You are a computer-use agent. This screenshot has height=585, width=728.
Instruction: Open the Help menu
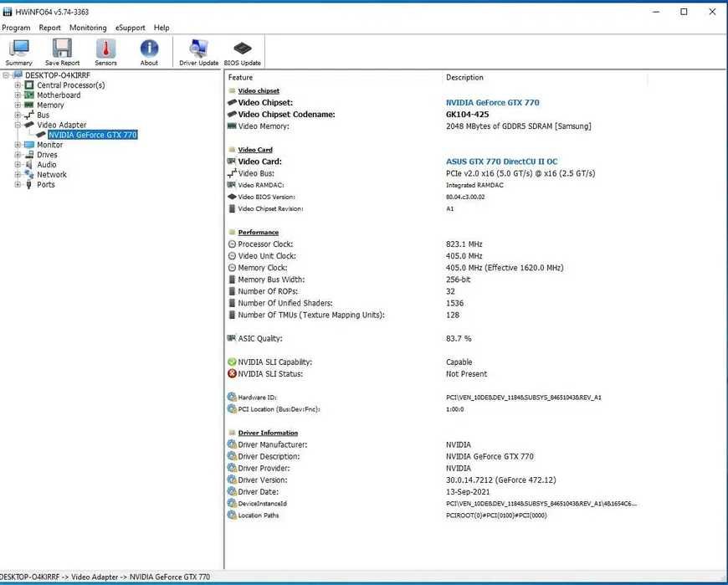point(161,28)
